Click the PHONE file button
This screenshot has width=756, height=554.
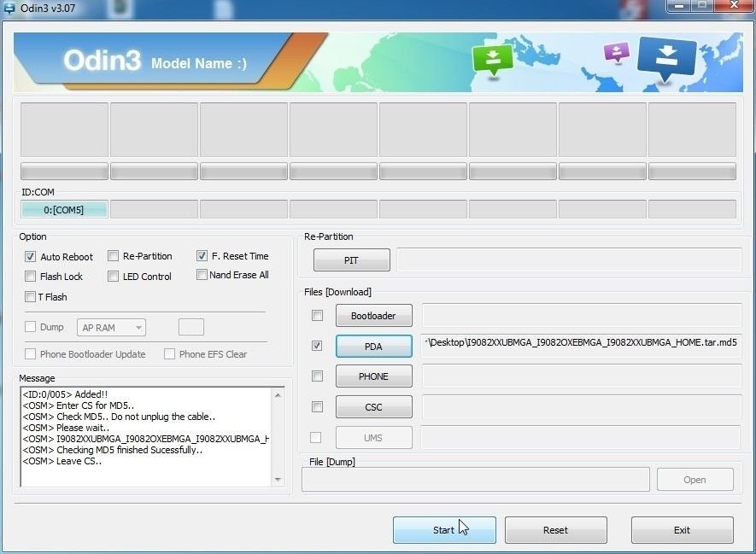tap(373, 376)
